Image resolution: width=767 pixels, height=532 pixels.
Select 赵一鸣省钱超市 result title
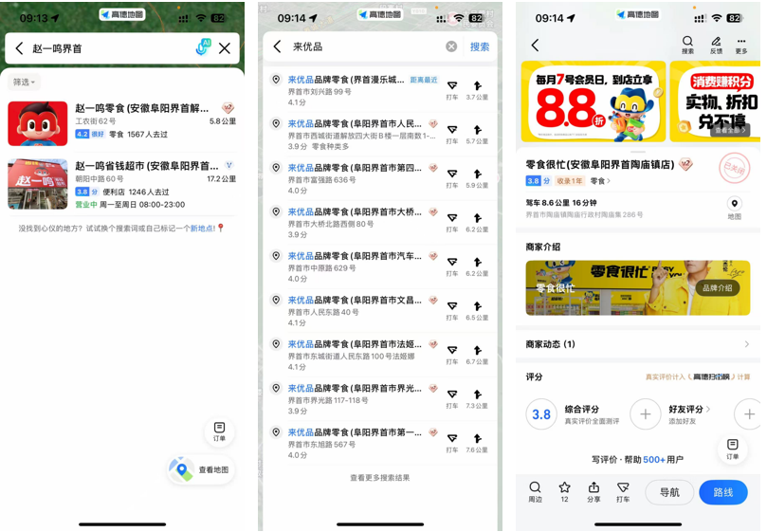147,166
